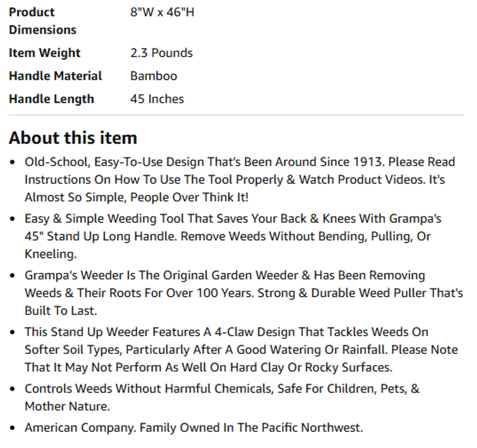Click the 45" Stand Up Long Handle line
Screen dimensions: 477x448
228,237
